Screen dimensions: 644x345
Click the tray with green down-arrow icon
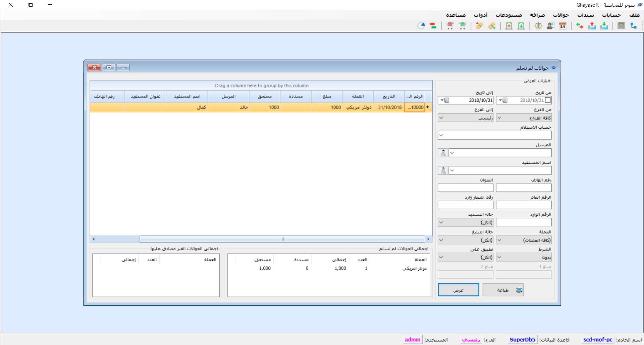(604, 26)
